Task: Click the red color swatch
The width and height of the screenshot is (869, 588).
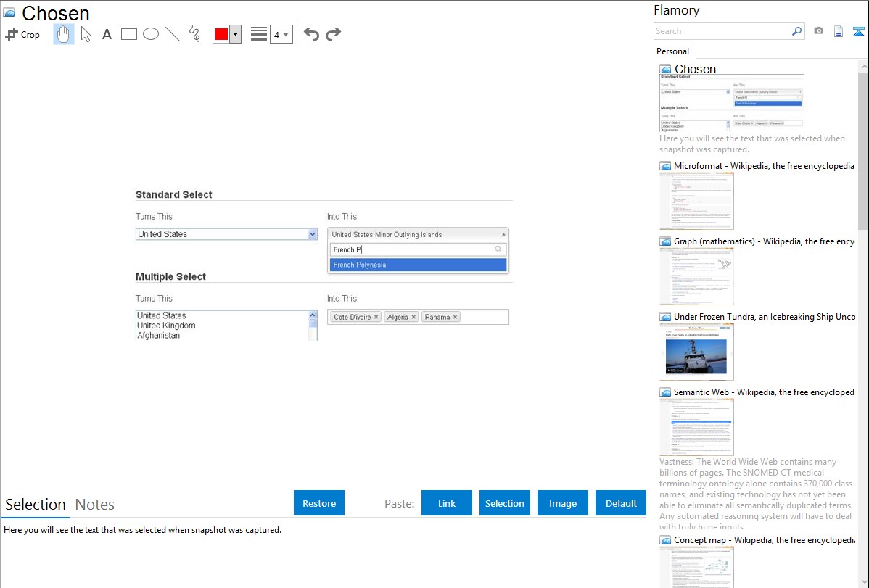Action: (x=221, y=34)
